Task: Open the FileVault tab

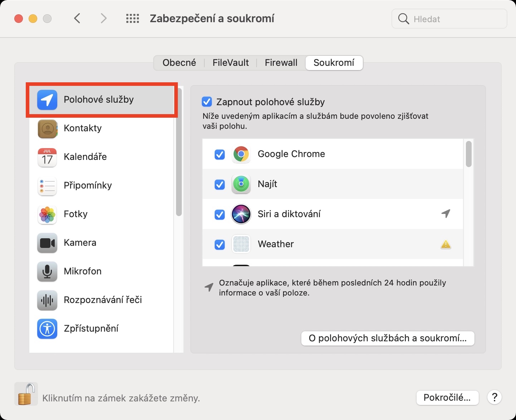Action: (230, 63)
